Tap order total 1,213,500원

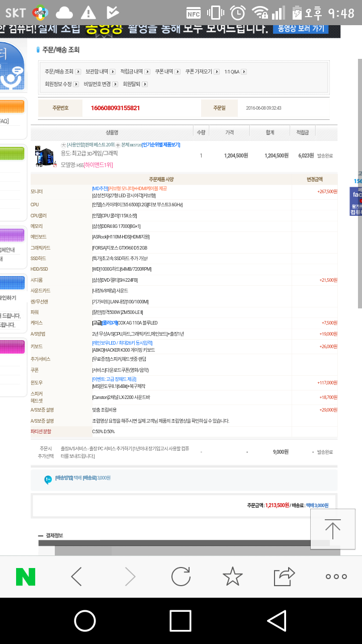pyautogui.click(x=277, y=505)
